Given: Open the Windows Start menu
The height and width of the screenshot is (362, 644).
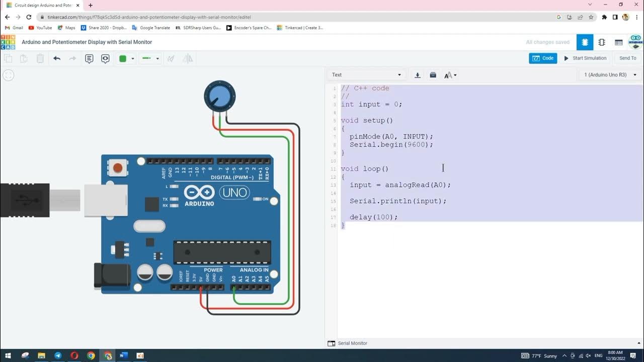Looking at the screenshot, I should [8, 355].
